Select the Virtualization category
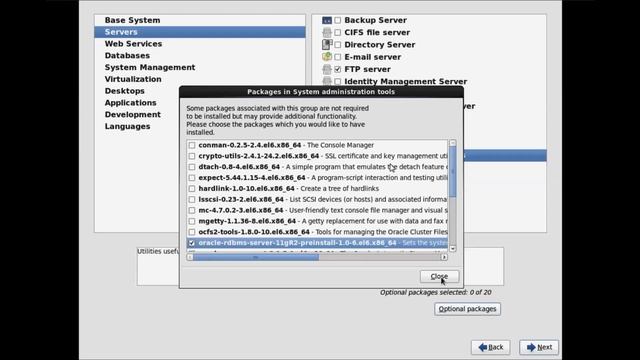 (x=200, y=79)
